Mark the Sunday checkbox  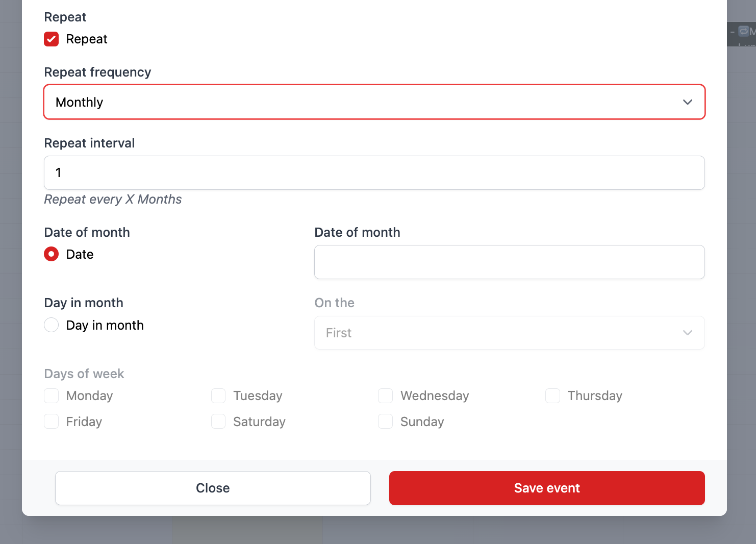click(386, 422)
